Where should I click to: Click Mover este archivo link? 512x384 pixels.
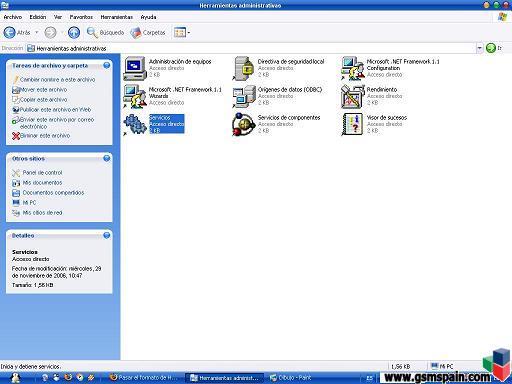(x=43, y=90)
